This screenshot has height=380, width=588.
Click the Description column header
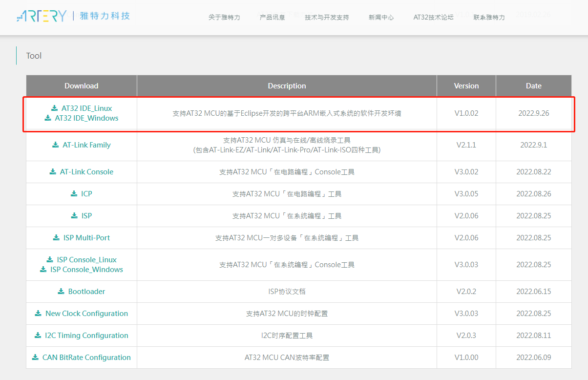click(x=287, y=85)
